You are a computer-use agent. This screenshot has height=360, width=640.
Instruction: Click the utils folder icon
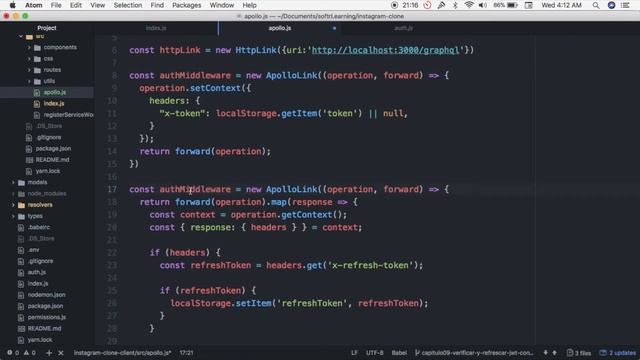[x=38, y=81]
